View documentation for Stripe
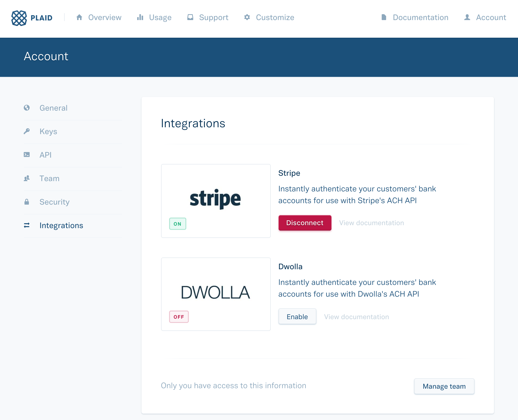The image size is (518, 420). [x=371, y=223]
